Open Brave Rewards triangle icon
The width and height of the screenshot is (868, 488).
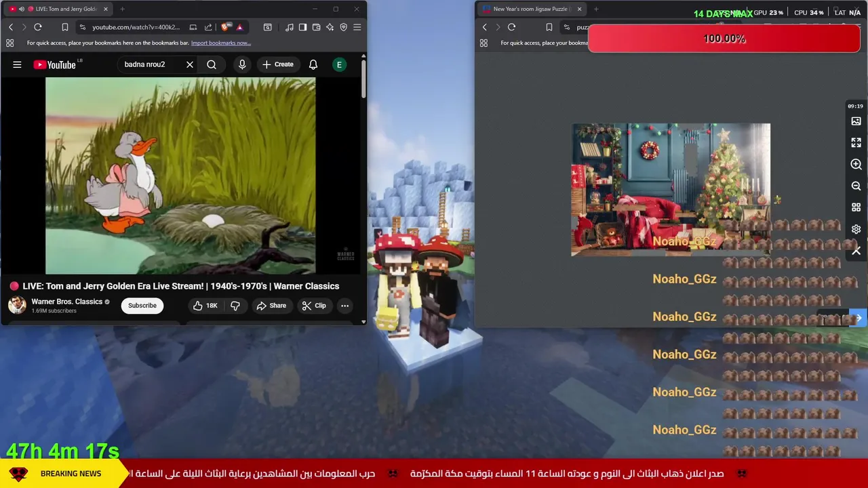click(239, 27)
